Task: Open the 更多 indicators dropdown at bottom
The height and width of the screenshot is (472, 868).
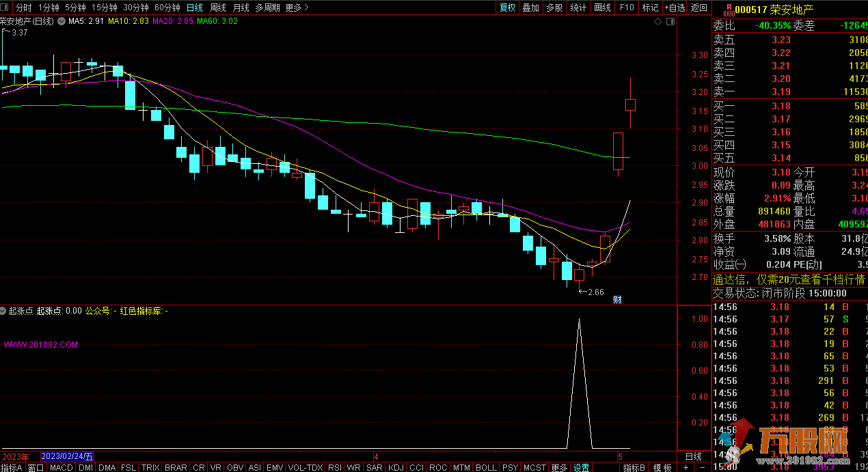Action: pos(559,467)
